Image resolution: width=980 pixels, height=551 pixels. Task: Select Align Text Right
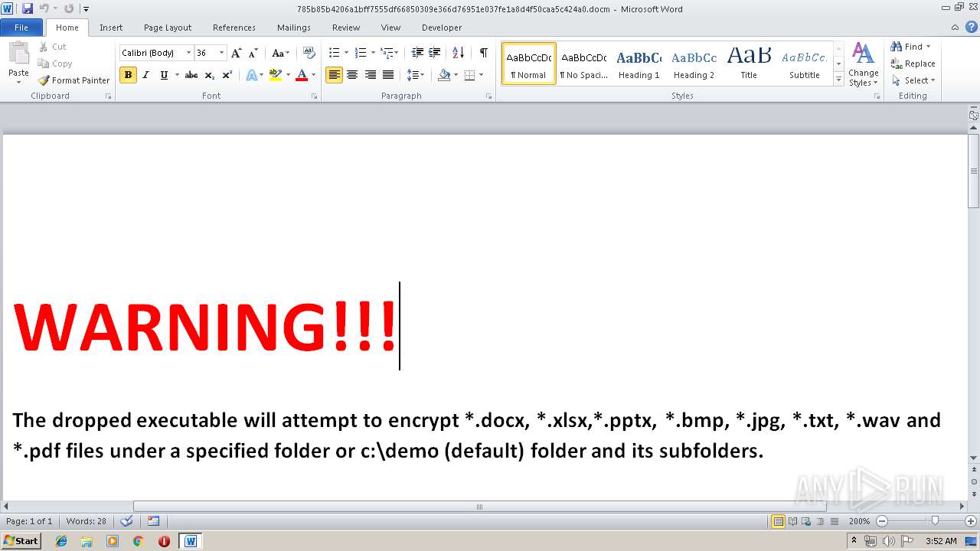click(370, 75)
